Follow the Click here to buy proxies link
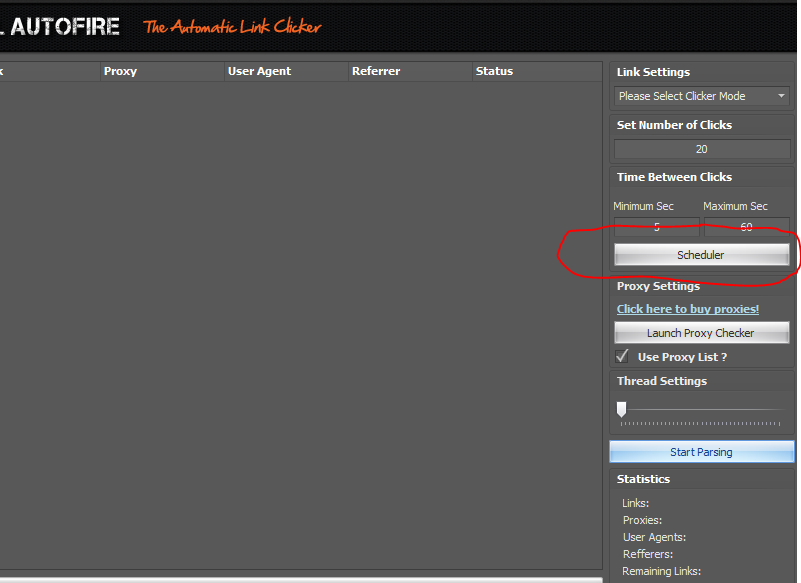This screenshot has width=801, height=583. 688,309
